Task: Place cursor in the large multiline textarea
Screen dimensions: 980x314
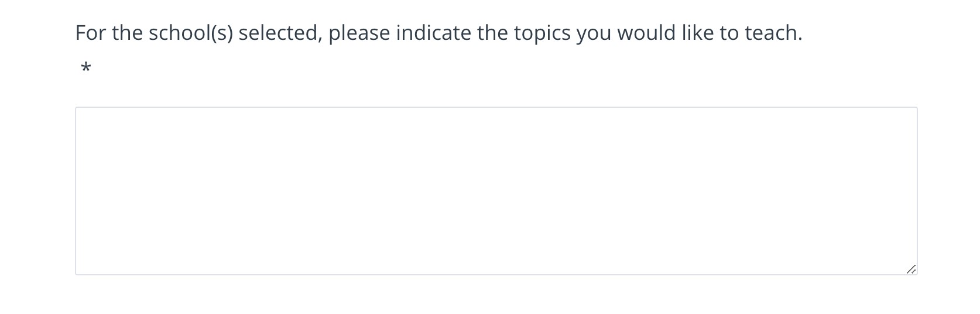Action: (x=496, y=191)
